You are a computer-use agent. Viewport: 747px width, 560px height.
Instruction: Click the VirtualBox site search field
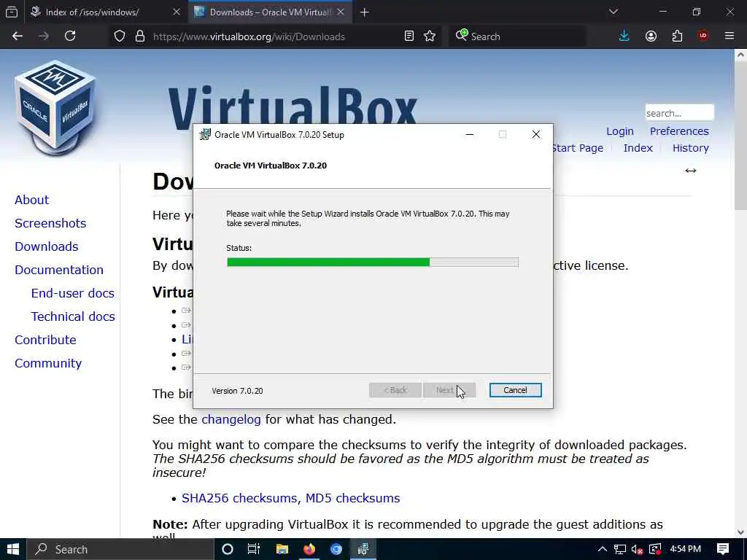[x=679, y=113]
